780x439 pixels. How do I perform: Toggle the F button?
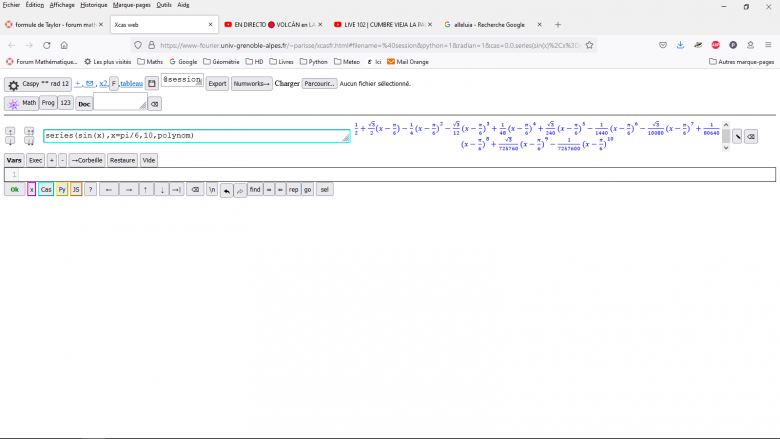[x=113, y=84]
